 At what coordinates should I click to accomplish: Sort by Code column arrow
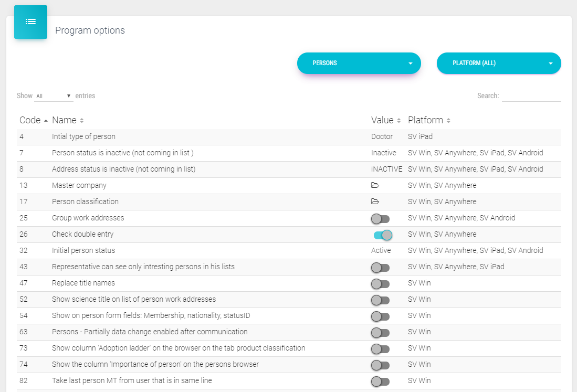click(46, 121)
